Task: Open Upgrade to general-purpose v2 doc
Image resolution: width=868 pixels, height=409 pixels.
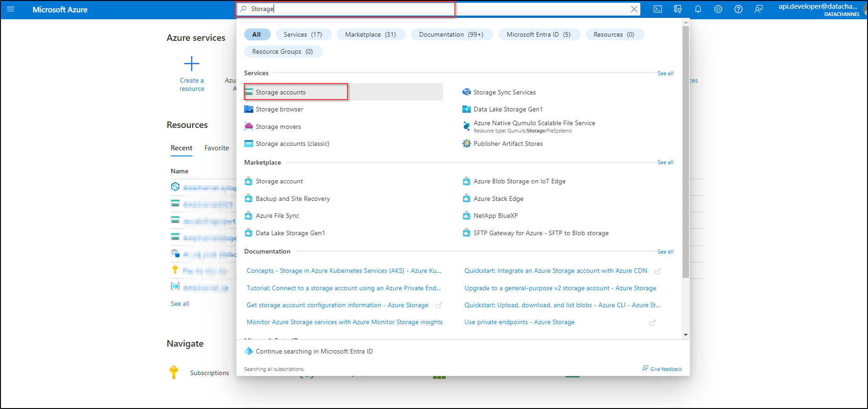Action: [560, 288]
